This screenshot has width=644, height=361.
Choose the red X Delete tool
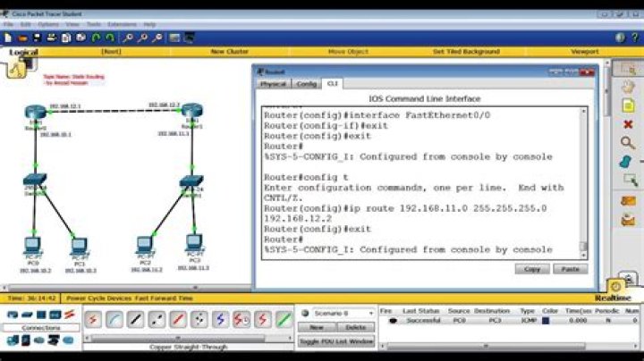[628, 124]
